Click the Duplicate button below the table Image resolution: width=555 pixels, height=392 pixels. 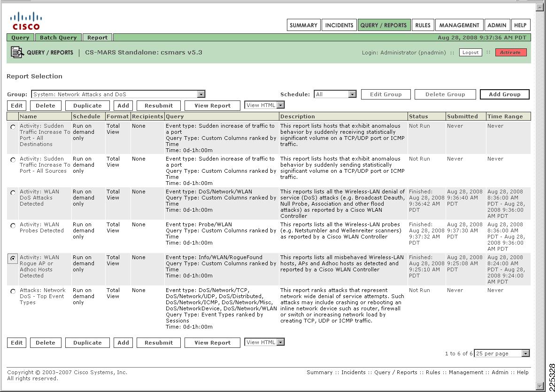87,342
